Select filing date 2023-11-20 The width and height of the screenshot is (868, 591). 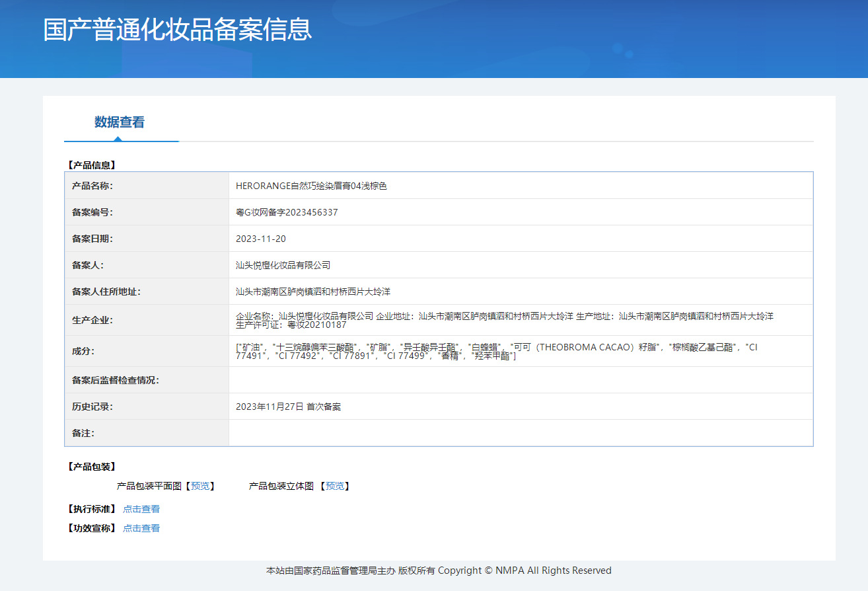click(261, 239)
